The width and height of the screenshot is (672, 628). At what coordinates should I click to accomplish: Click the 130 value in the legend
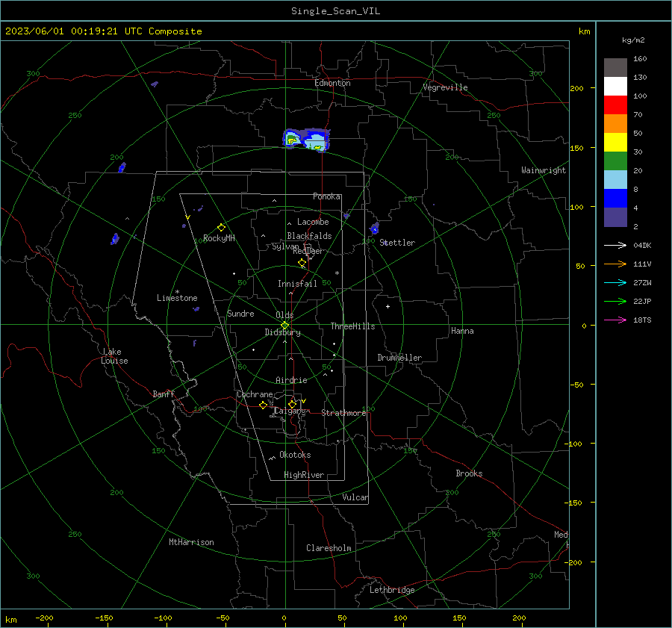[640, 78]
